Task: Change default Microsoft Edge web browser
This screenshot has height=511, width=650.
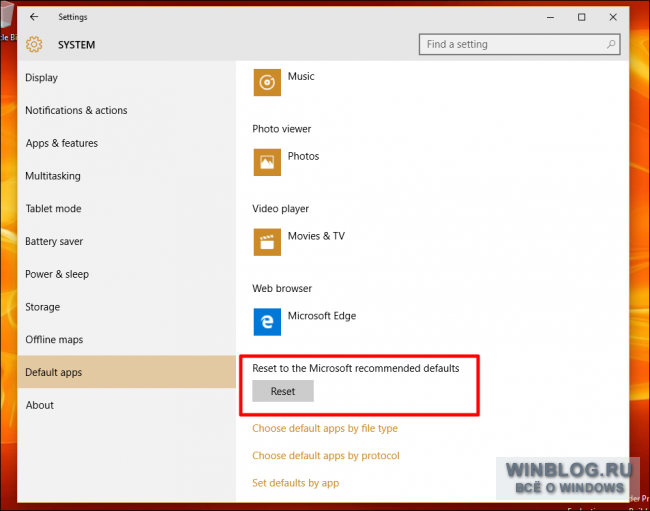Action: 305,322
